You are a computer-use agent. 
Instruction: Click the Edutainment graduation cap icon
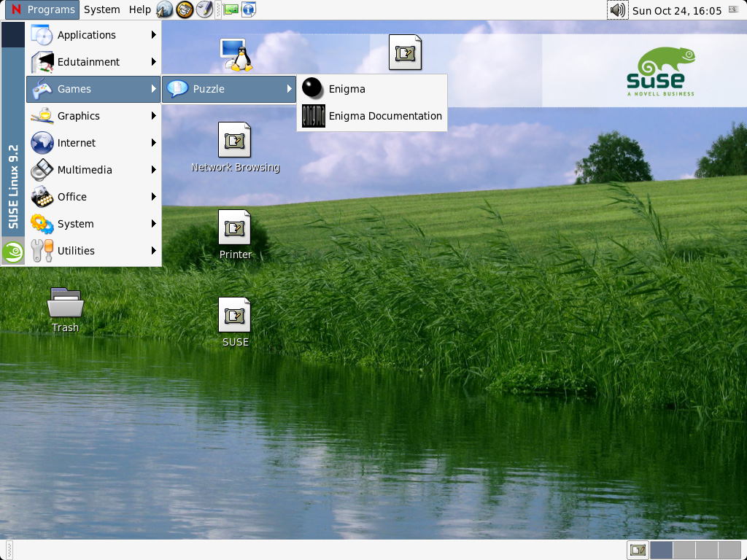[42, 62]
